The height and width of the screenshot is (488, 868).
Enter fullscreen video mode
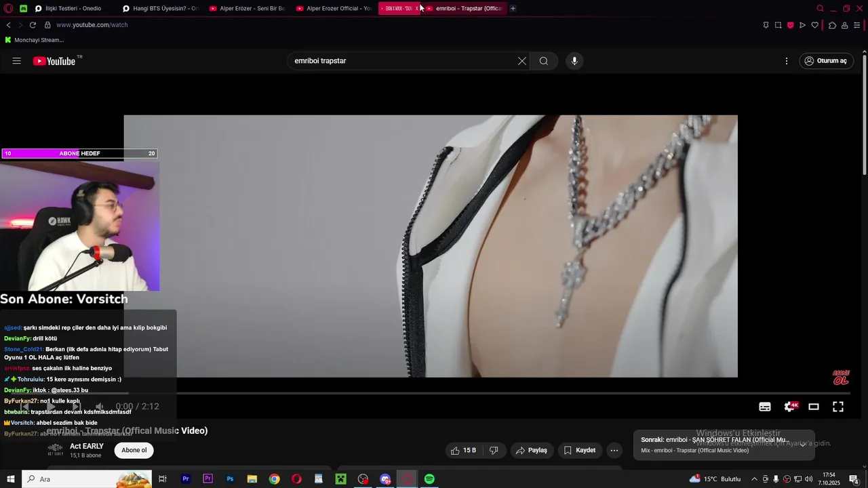pyautogui.click(x=838, y=407)
